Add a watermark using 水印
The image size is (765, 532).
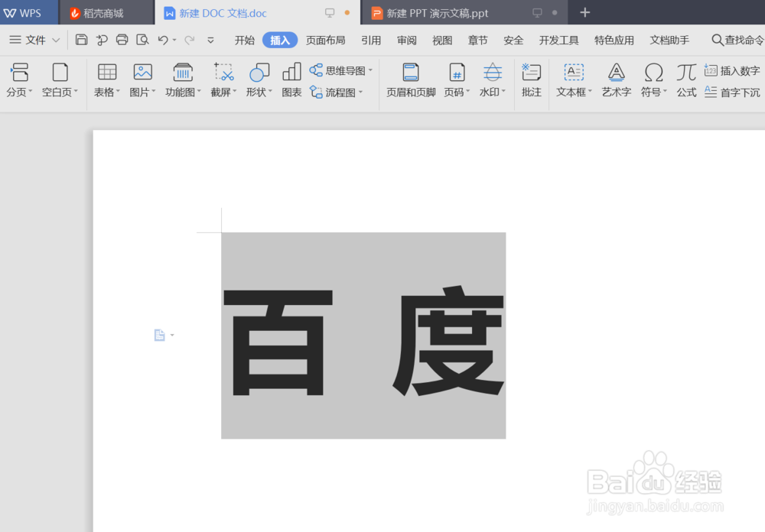492,79
